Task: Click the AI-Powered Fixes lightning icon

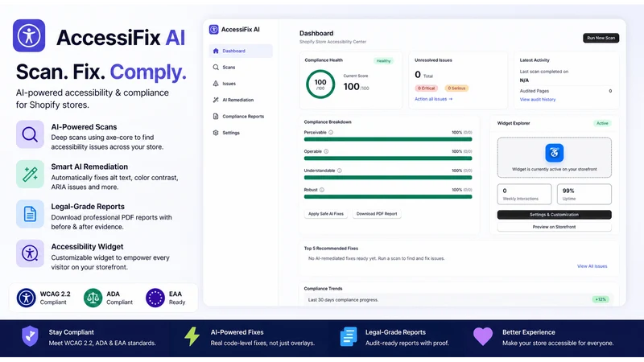Action: 192,336
